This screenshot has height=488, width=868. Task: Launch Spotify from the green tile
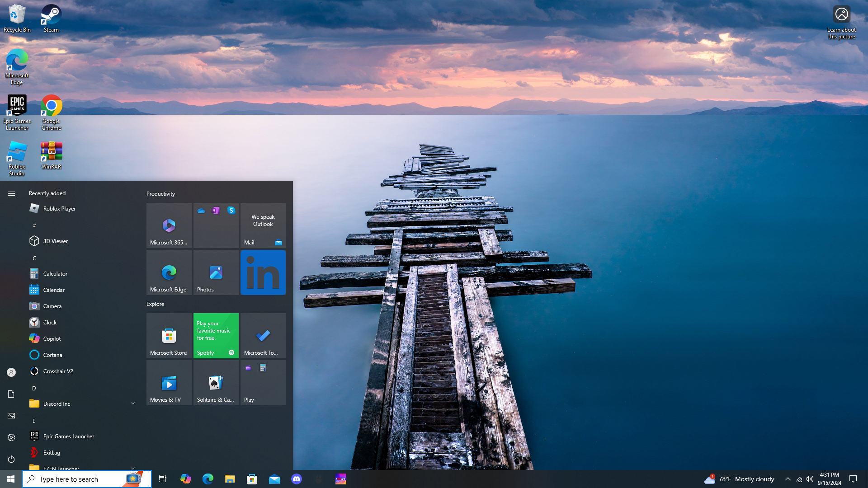tap(216, 336)
